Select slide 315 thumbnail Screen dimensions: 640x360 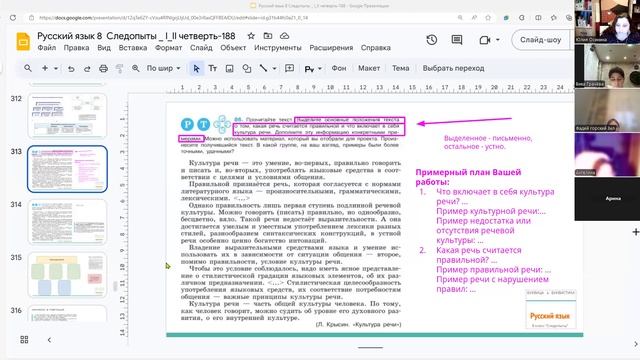67,275
